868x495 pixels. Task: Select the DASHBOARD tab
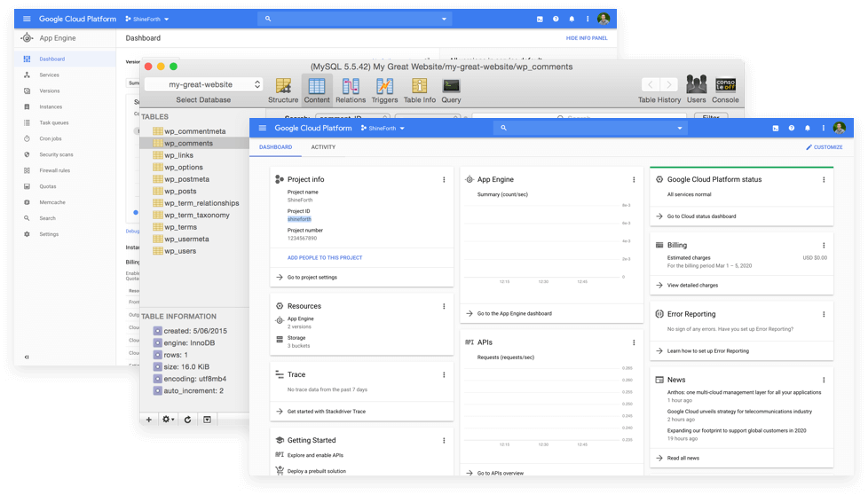click(276, 147)
